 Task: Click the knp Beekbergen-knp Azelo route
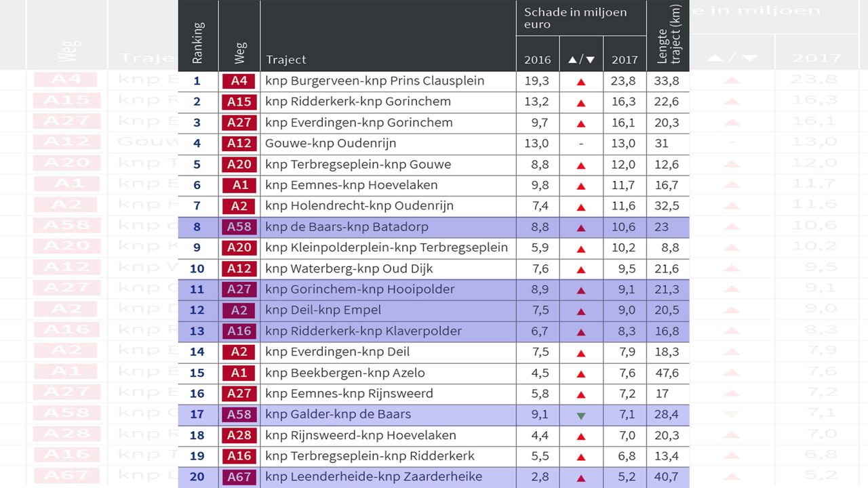pyautogui.click(x=345, y=373)
